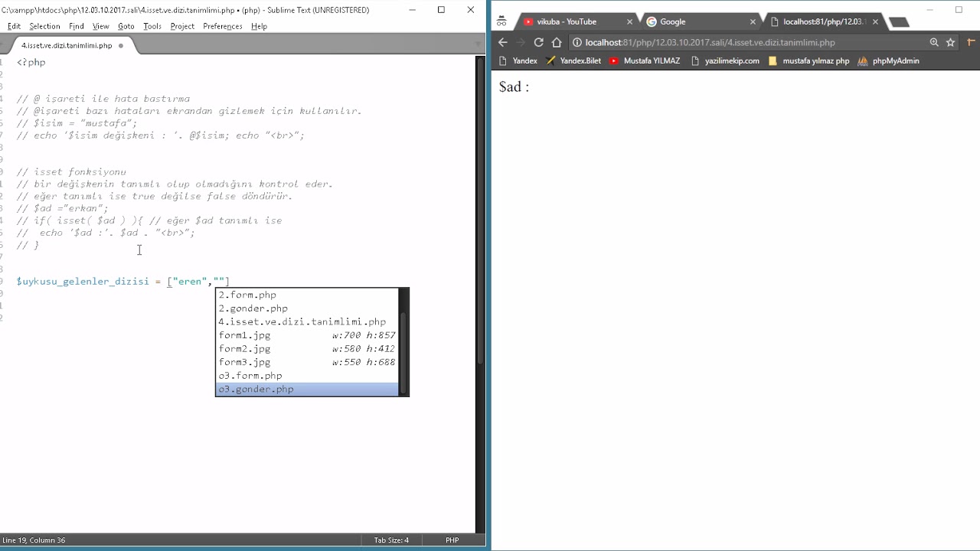Go back in Chrome browser
980x551 pixels.
[502, 42]
